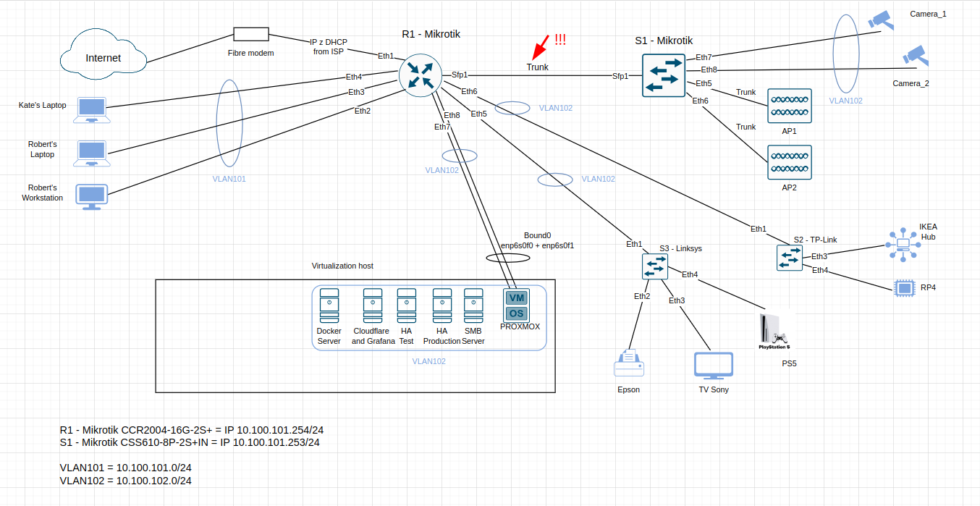Viewport: 980px width, 506px height.
Task: Select the VLAN101 label text
Action: point(228,179)
